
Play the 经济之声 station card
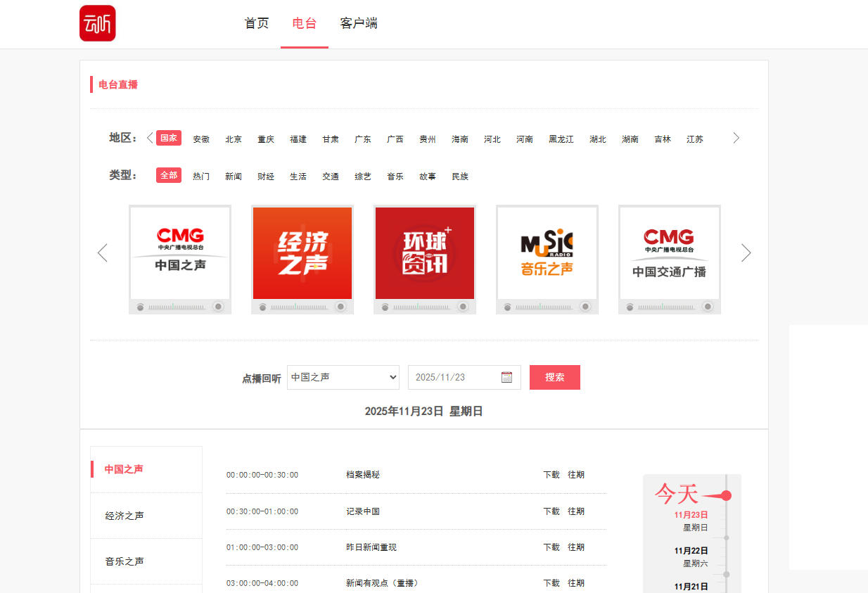pyautogui.click(x=302, y=260)
